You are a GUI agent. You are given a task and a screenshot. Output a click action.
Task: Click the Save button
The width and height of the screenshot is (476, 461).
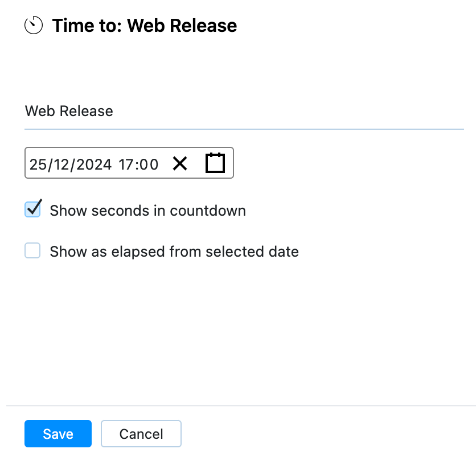point(58,434)
